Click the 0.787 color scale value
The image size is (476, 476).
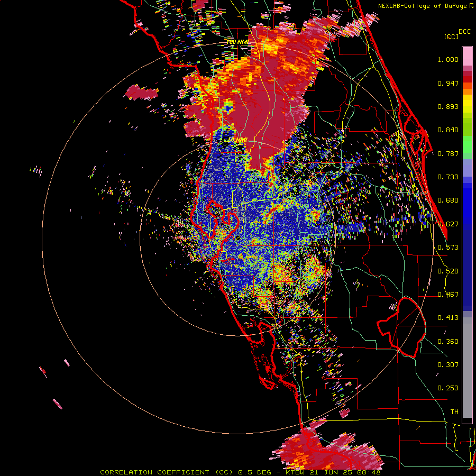pos(448,153)
